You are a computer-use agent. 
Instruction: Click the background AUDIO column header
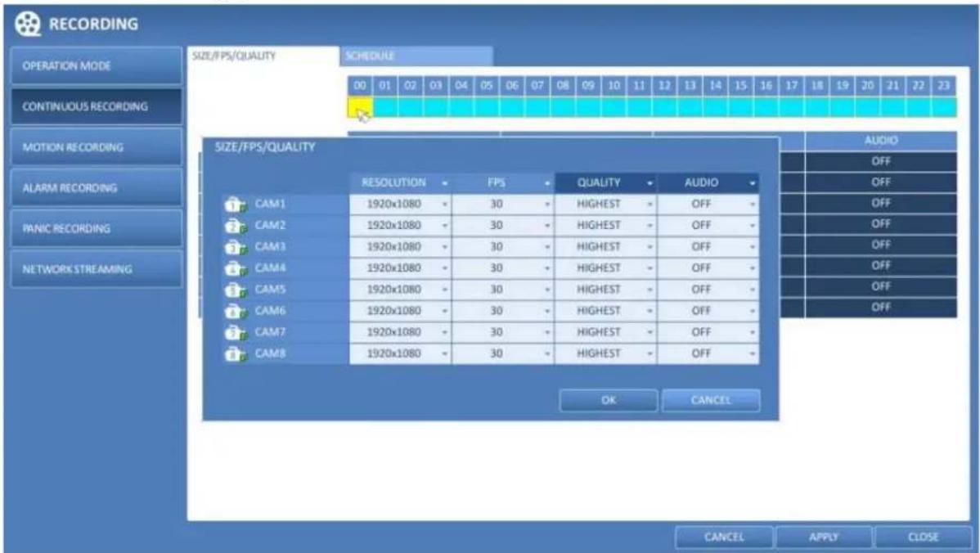pos(881,142)
